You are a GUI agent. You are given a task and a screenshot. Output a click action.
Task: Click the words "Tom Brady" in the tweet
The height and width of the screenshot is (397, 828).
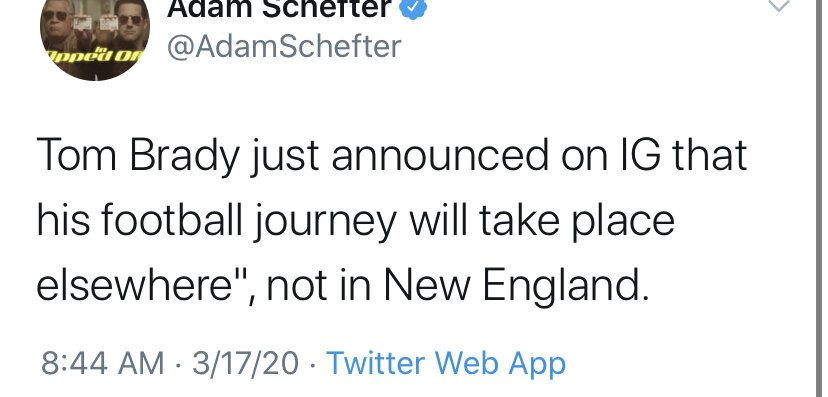point(138,157)
